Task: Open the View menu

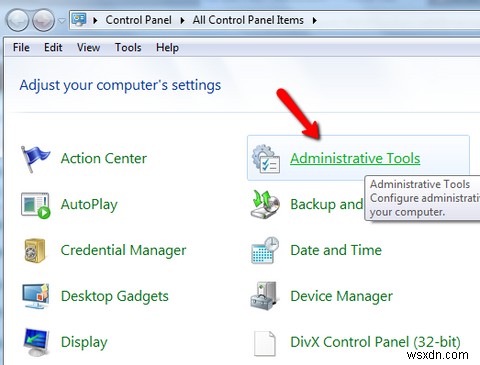Action: click(88, 48)
